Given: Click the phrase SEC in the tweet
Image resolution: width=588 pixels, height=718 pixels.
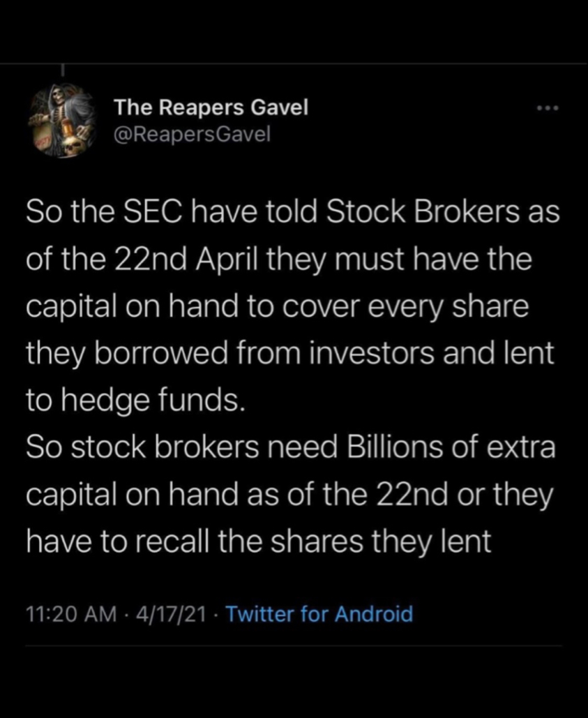Looking at the screenshot, I should click(151, 211).
